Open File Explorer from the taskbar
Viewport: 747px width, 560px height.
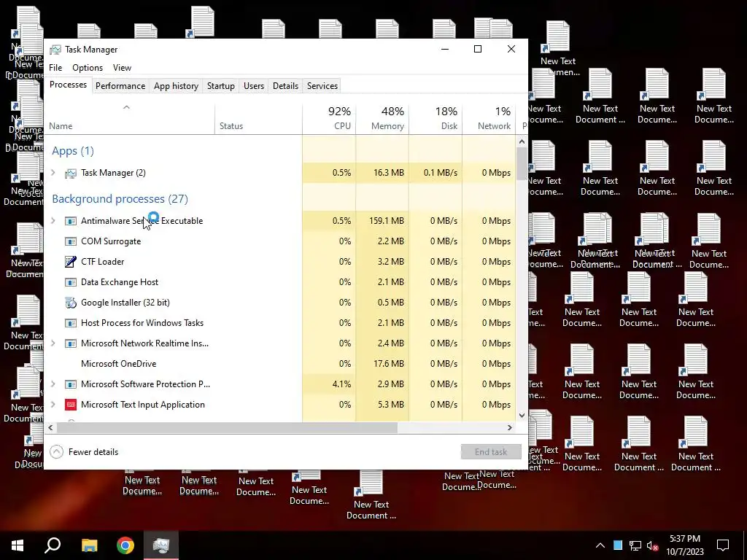(89, 545)
